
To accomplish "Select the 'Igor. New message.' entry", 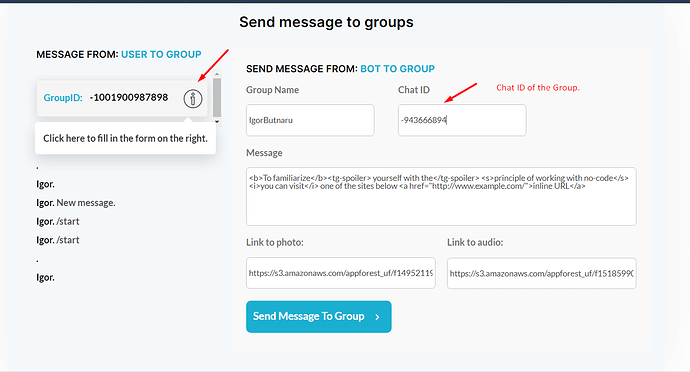I will point(76,203).
